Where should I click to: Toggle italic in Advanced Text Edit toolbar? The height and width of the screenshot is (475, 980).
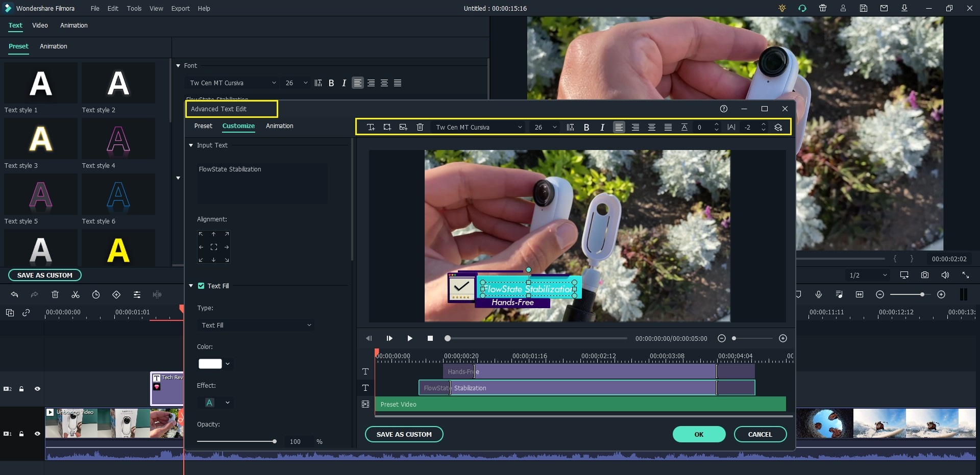pyautogui.click(x=602, y=127)
